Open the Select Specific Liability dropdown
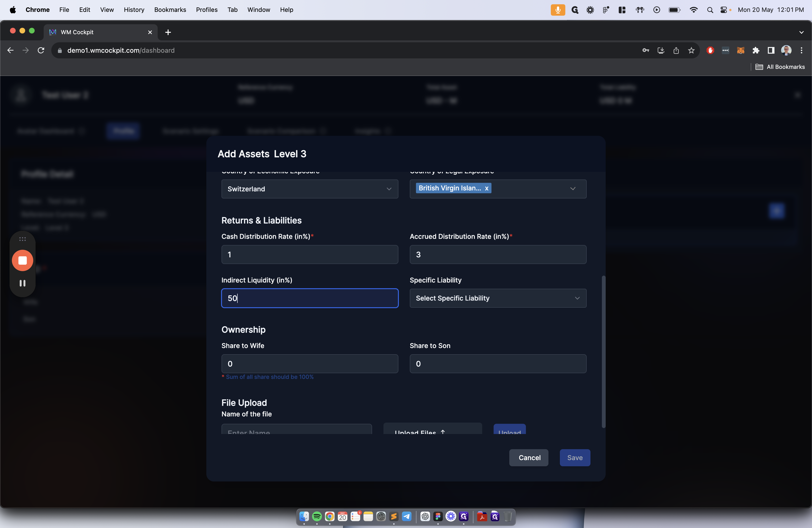The height and width of the screenshot is (528, 812). (x=498, y=298)
